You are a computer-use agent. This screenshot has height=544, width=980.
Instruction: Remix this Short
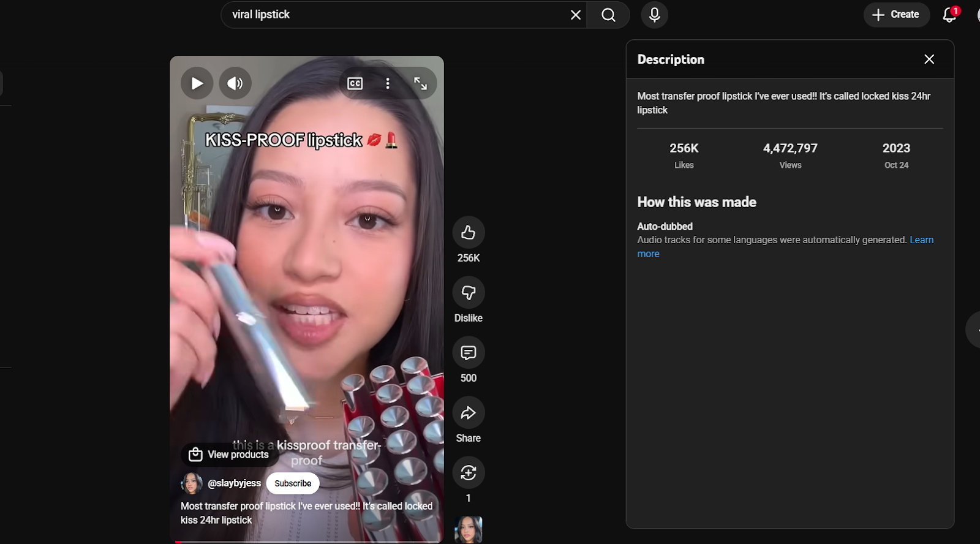pos(469,473)
